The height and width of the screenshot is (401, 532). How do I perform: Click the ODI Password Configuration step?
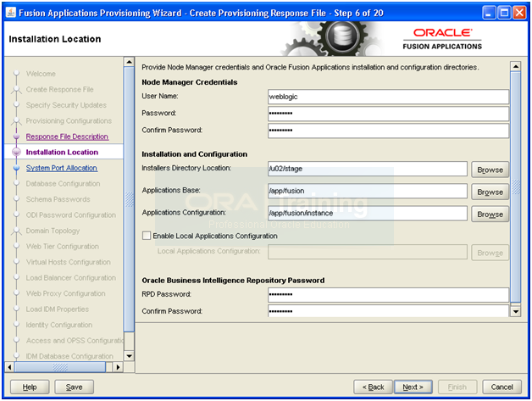71,215
